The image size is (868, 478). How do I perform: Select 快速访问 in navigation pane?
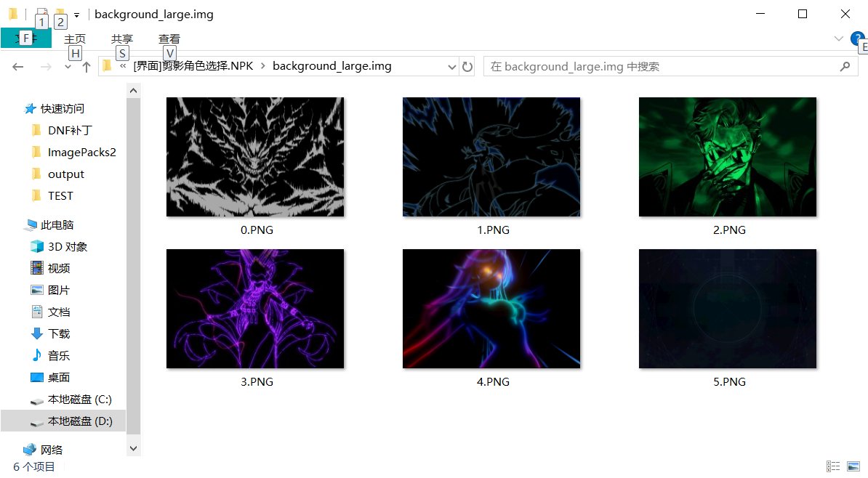point(62,108)
